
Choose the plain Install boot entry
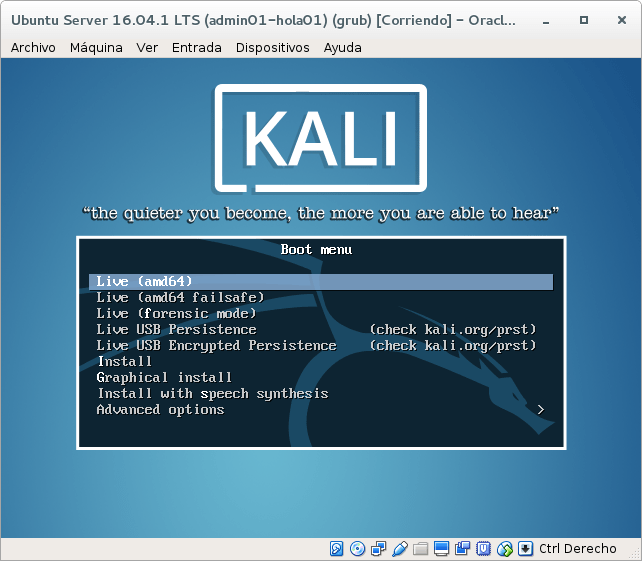click(321, 362)
